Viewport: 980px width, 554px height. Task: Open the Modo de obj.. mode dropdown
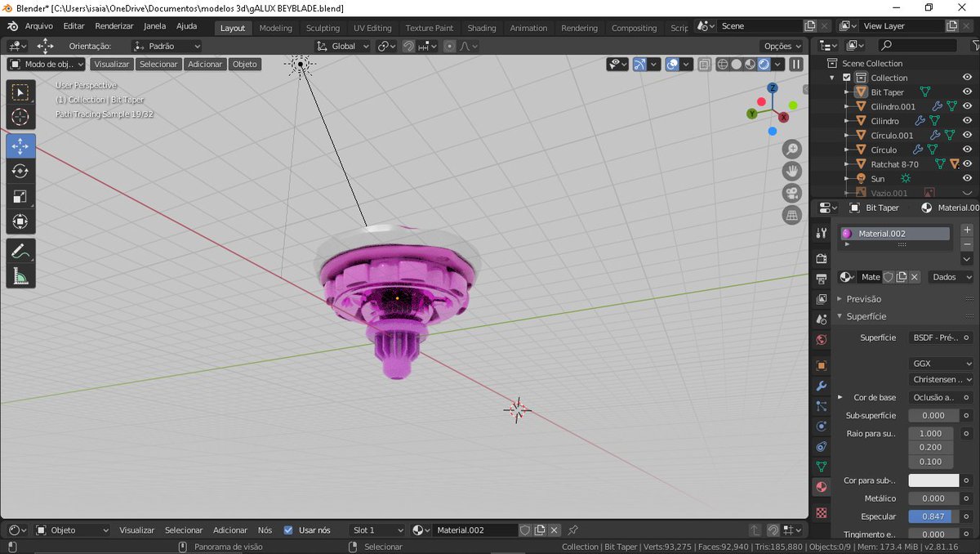coord(47,64)
